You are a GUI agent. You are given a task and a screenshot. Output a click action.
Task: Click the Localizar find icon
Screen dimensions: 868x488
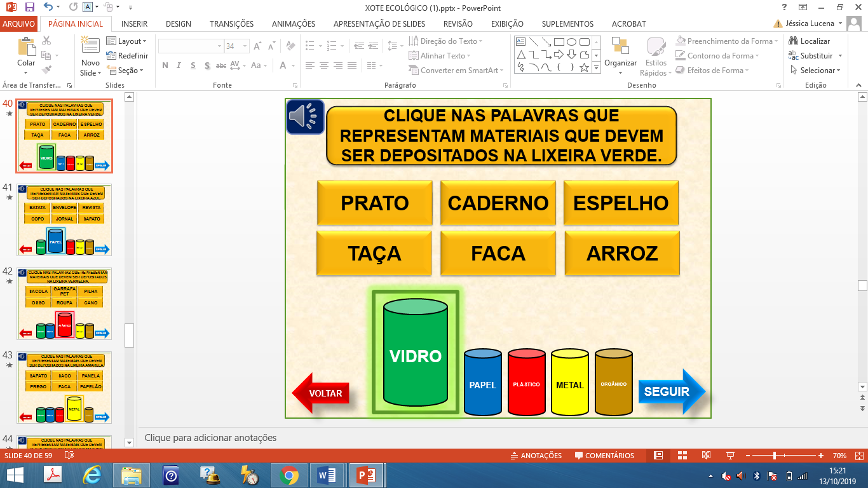(x=809, y=41)
